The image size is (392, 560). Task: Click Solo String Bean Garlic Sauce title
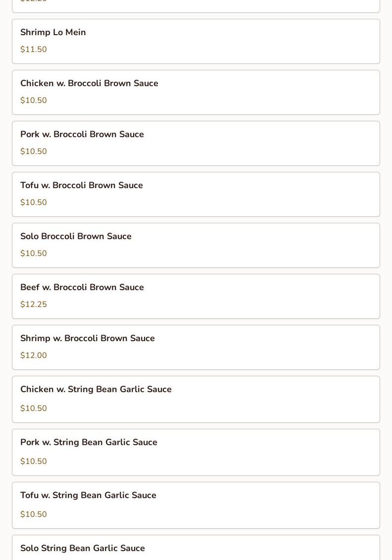point(83,549)
